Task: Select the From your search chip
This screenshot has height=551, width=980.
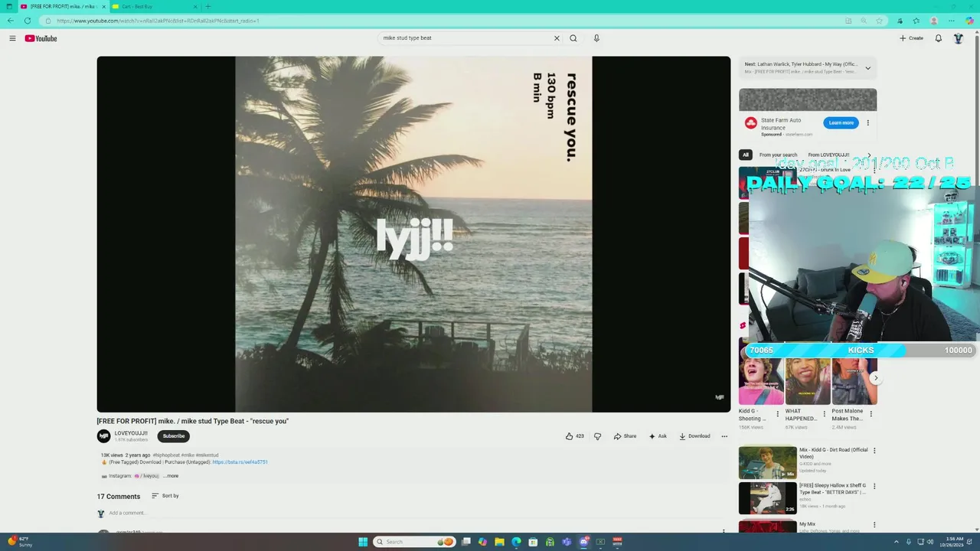Action: click(x=778, y=155)
